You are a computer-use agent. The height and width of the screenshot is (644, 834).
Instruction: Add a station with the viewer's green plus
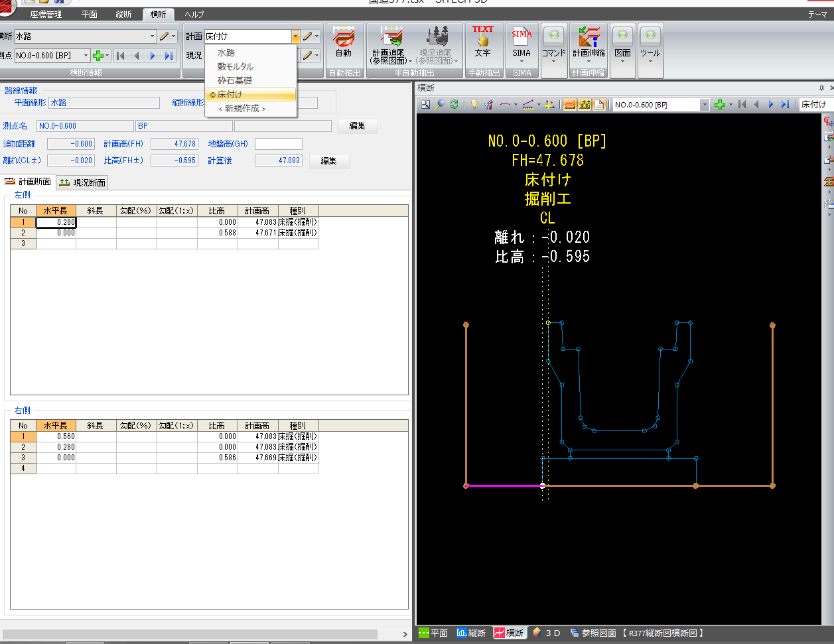click(x=720, y=105)
